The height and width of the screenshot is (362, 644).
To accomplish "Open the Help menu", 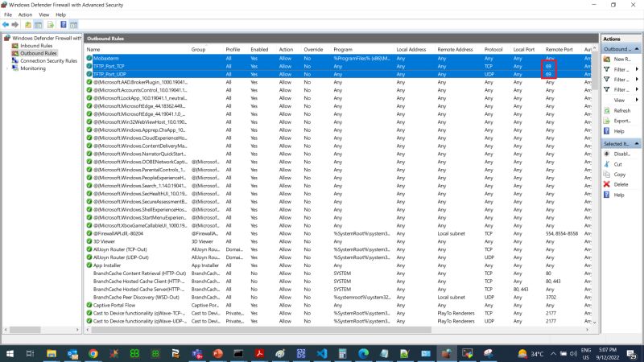I will click(61, 14).
